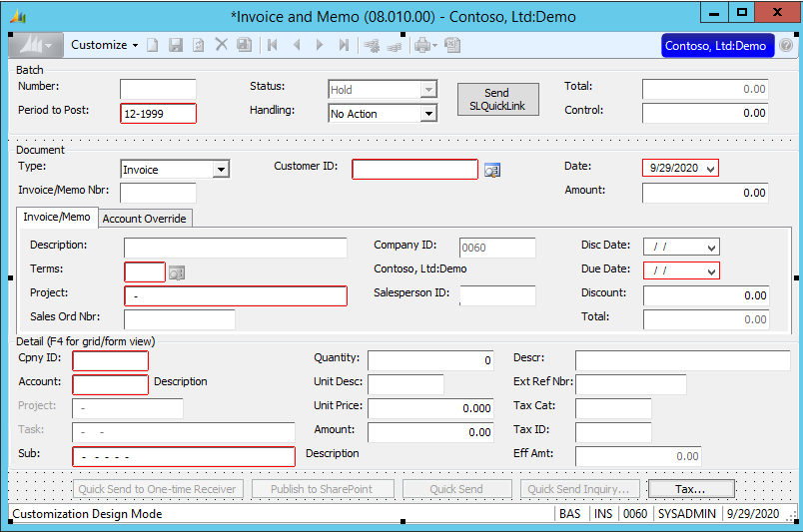This screenshot has height=532, width=803.
Task: Click the Tax Cat field
Action: 613,408
